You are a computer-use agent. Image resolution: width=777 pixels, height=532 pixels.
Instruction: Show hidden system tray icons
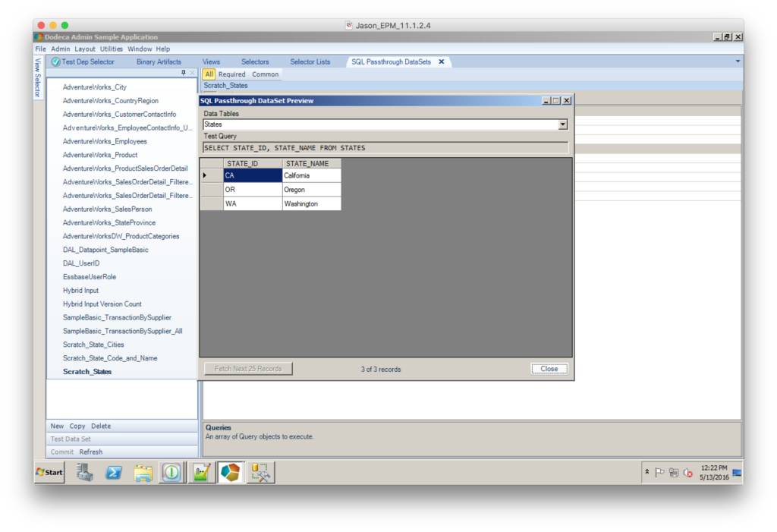649,470
